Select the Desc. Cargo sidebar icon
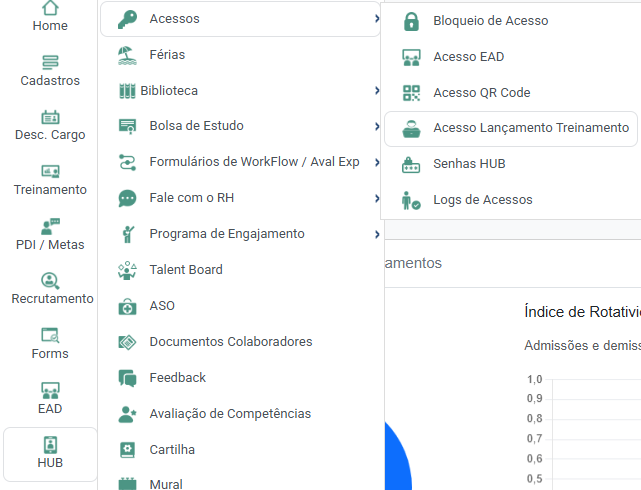The width and height of the screenshot is (641, 490). [50, 117]
